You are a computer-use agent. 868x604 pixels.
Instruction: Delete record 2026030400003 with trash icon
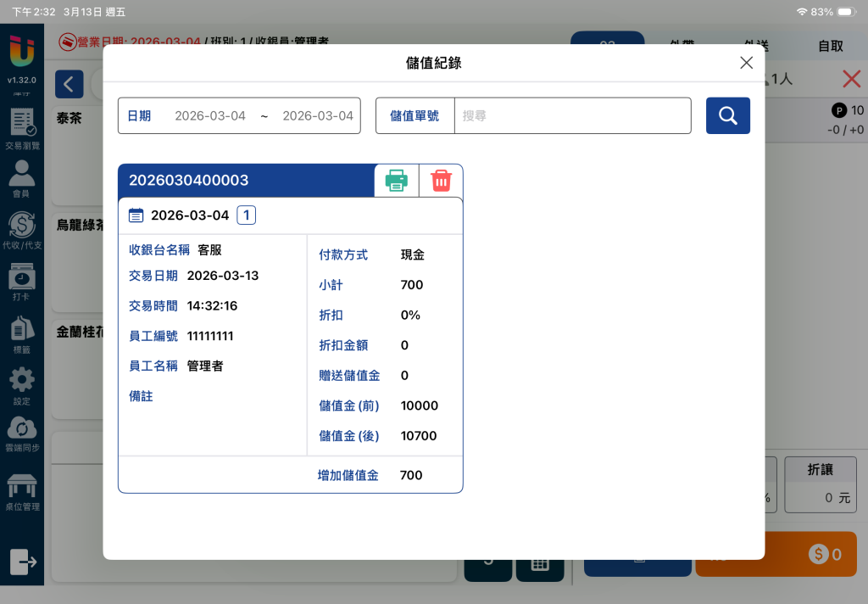441,181
